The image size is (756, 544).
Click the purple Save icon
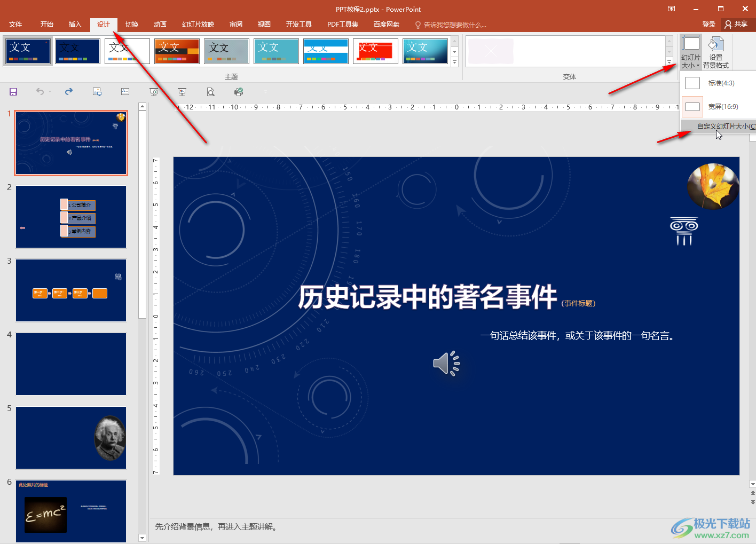(13, 92)
